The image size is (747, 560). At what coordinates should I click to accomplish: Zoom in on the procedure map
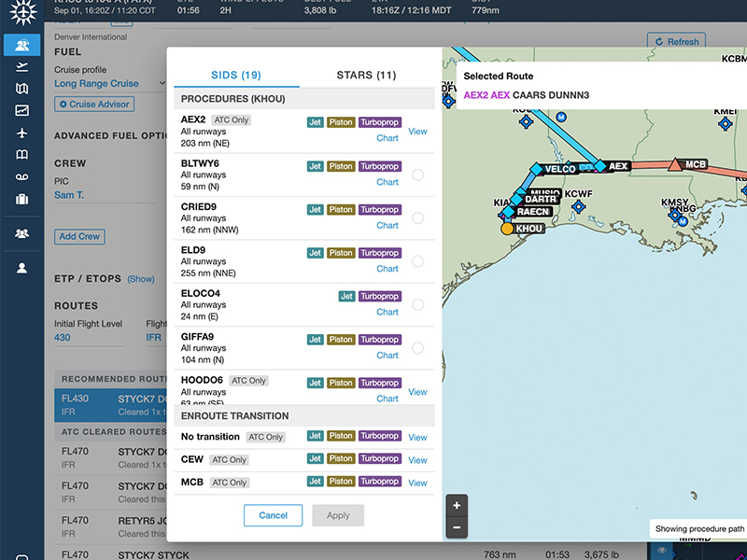457,506
